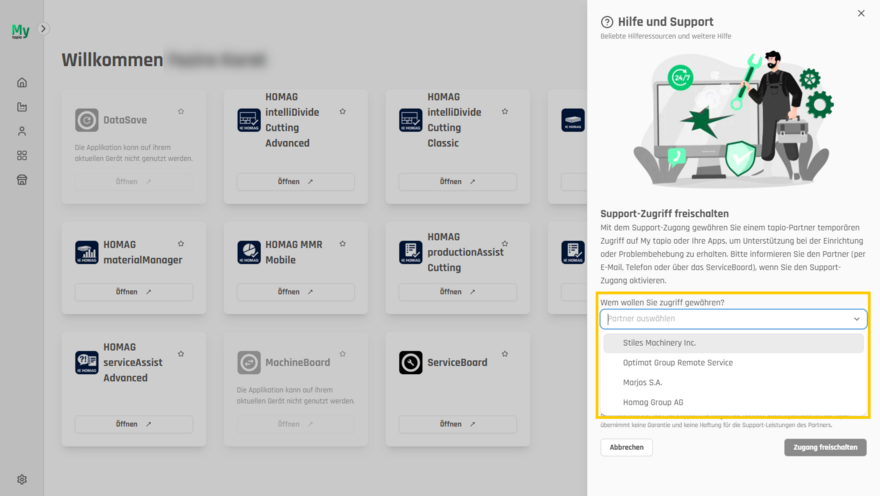Click the HOMAG materialManager app icon
The width and height of the screenshot is (880, 496).
click(86, 252)
